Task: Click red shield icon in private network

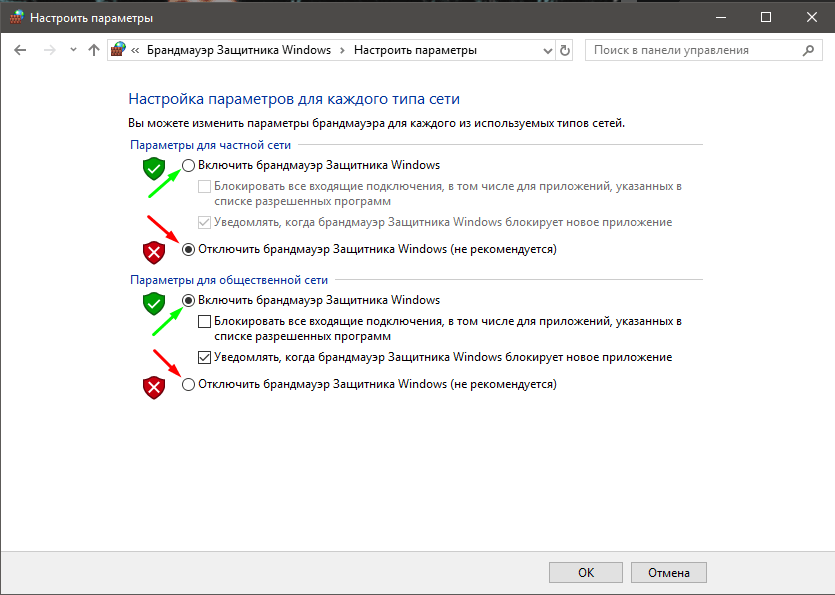Action: (154, 252)
